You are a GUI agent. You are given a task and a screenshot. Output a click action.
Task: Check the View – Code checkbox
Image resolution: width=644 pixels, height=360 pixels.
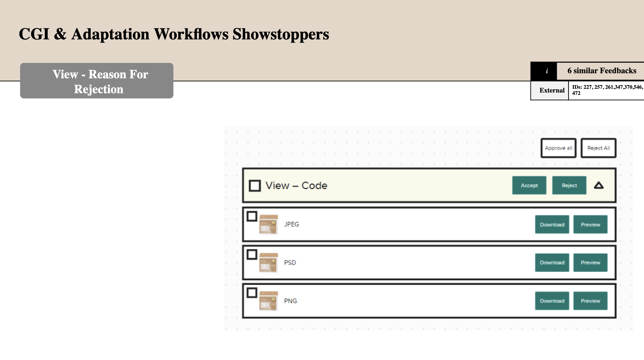[x=255, y=186]
